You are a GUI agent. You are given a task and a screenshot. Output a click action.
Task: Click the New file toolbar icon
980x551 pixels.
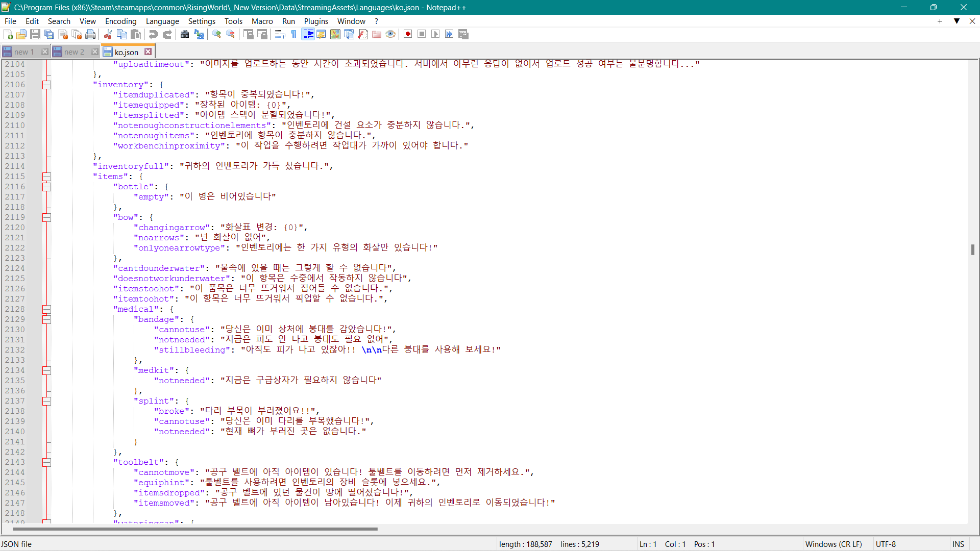(8, 34)
